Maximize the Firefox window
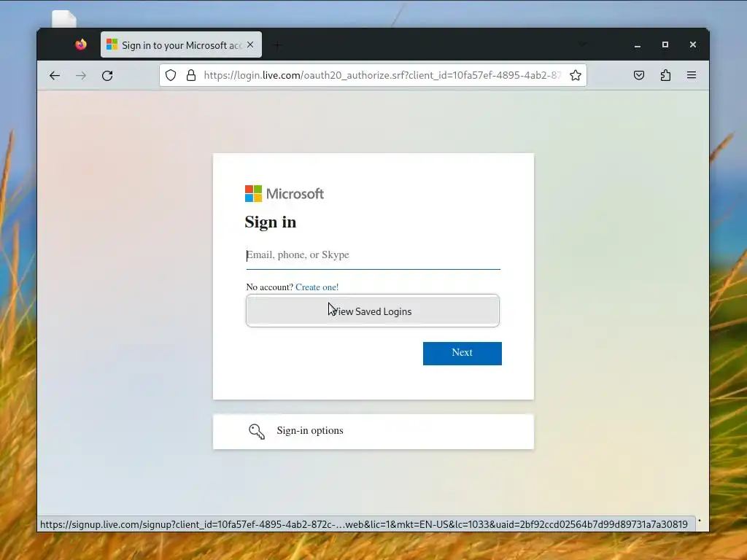The height and width of the screenshot is (560, 747). pyautogui.click(x=665, y=44)
